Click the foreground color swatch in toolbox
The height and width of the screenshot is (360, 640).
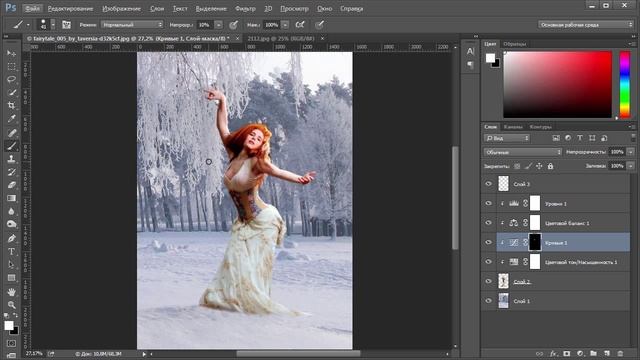(9, 325)
